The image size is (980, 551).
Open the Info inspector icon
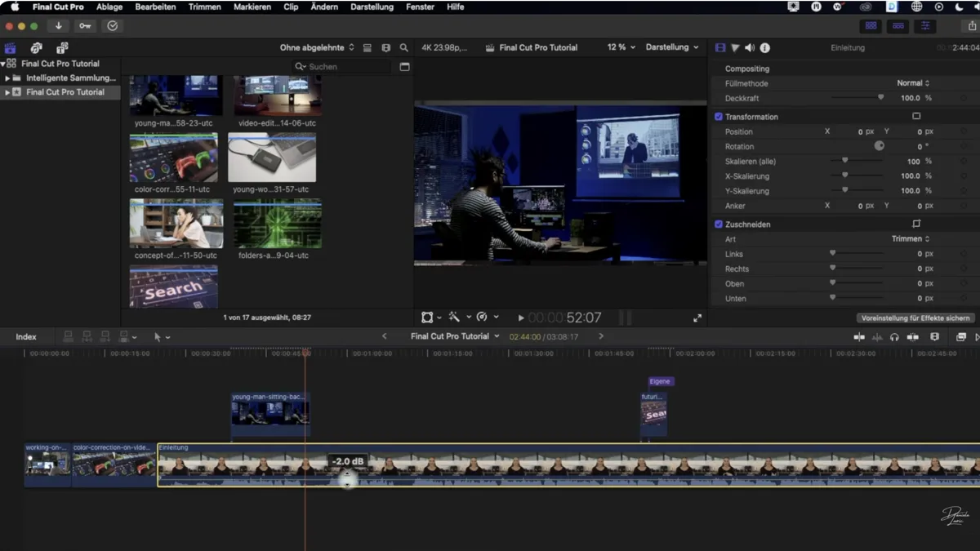(765, 48)
